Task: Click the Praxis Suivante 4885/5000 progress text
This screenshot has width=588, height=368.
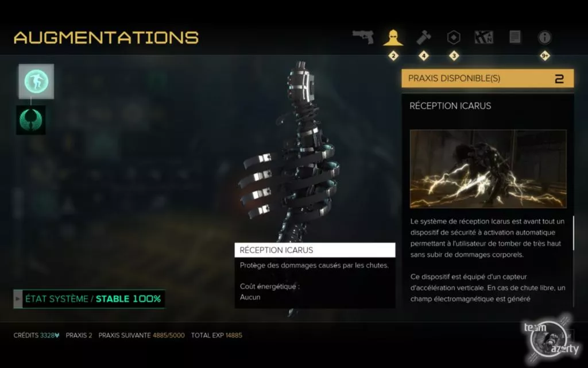Action: (x=141, y=335)
